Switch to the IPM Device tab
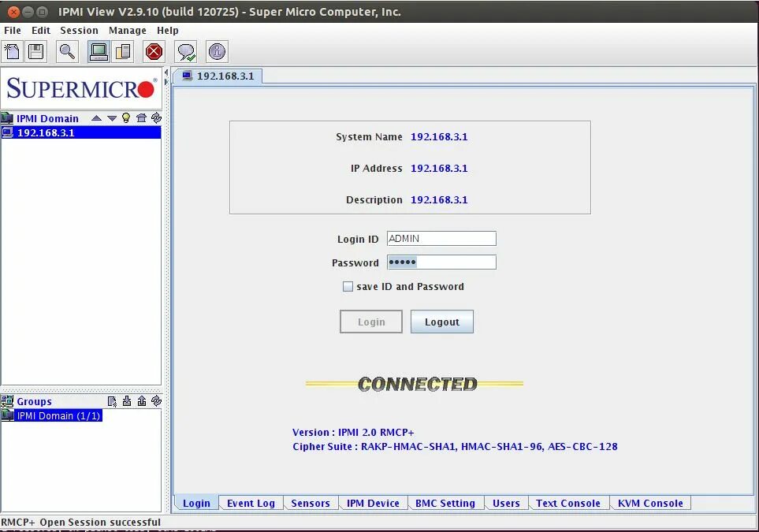The image size is (759, 532). pos(374,503)
